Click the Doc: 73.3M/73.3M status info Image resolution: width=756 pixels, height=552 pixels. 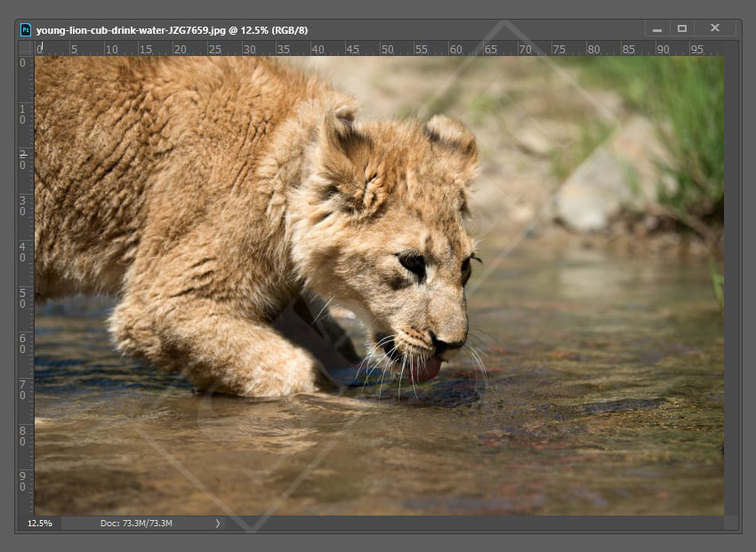(135, 524)
